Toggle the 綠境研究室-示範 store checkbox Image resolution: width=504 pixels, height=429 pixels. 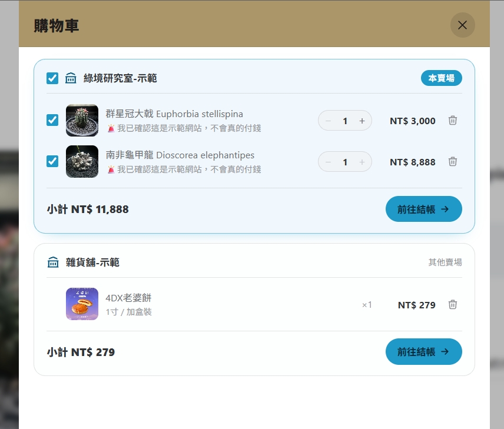pyautogui.click(x=52, y=78)
